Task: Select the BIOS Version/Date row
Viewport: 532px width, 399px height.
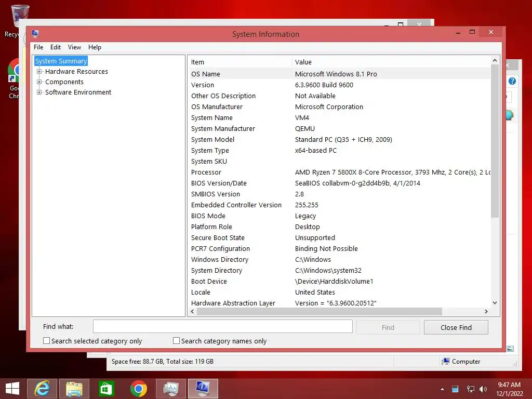Action: point(339,183)
